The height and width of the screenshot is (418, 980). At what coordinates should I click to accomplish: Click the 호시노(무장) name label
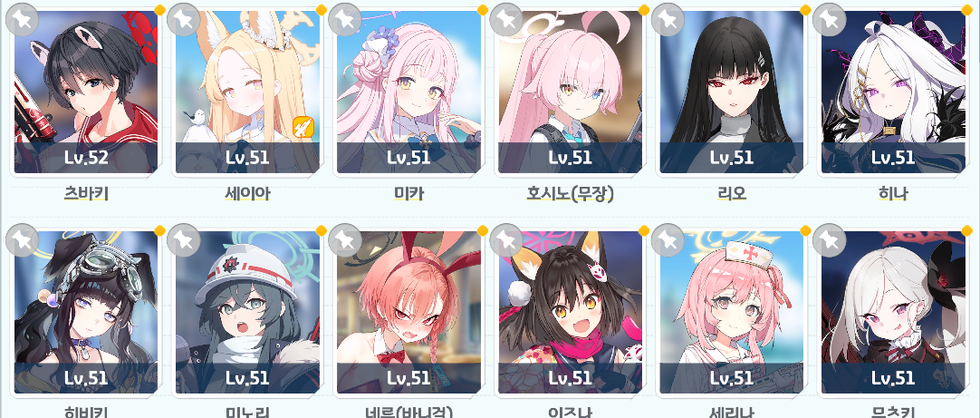pyautogui.click(x=570, y=194)
